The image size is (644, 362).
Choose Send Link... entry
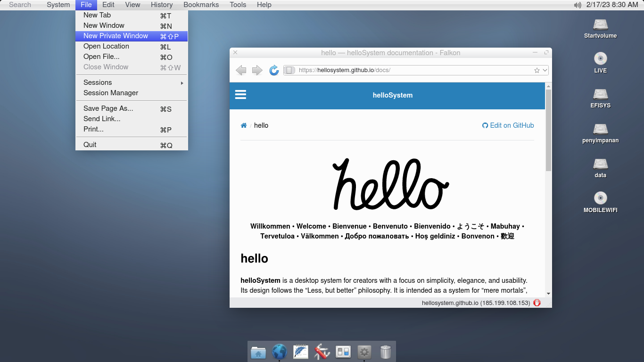132,119
